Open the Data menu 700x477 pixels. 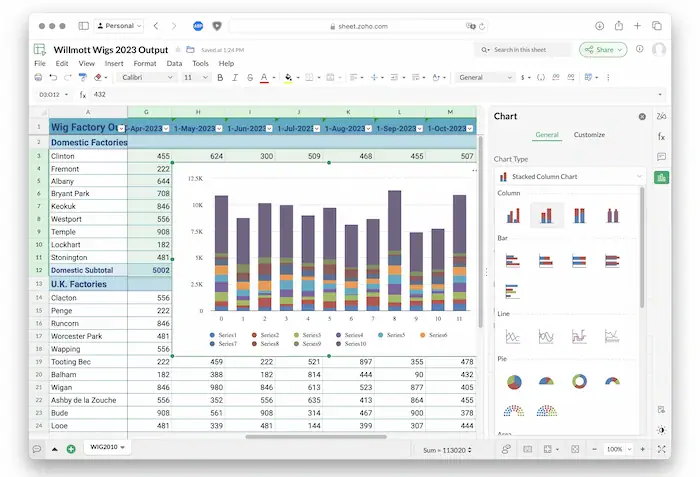[174, 63]
